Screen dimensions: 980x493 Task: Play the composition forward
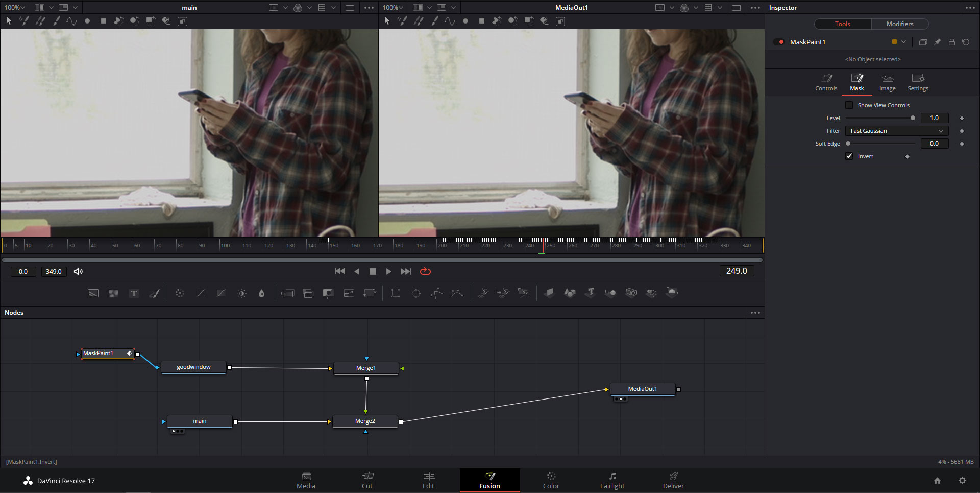click(389, 272)
